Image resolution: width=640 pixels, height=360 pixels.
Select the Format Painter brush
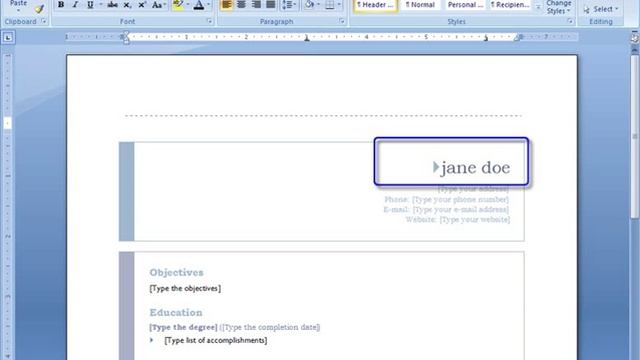click(39, 8)
